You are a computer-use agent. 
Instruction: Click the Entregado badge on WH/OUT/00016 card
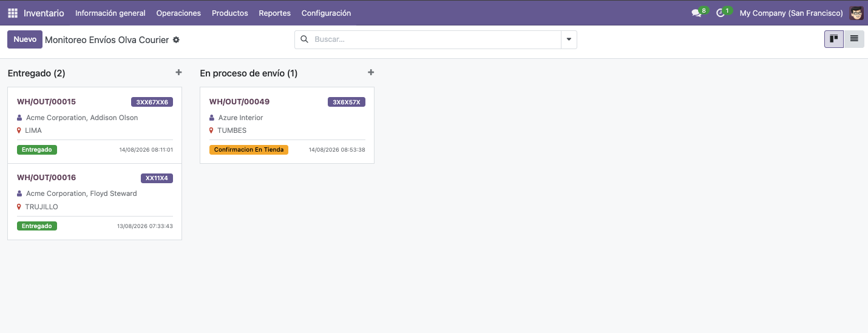point(37,226)
